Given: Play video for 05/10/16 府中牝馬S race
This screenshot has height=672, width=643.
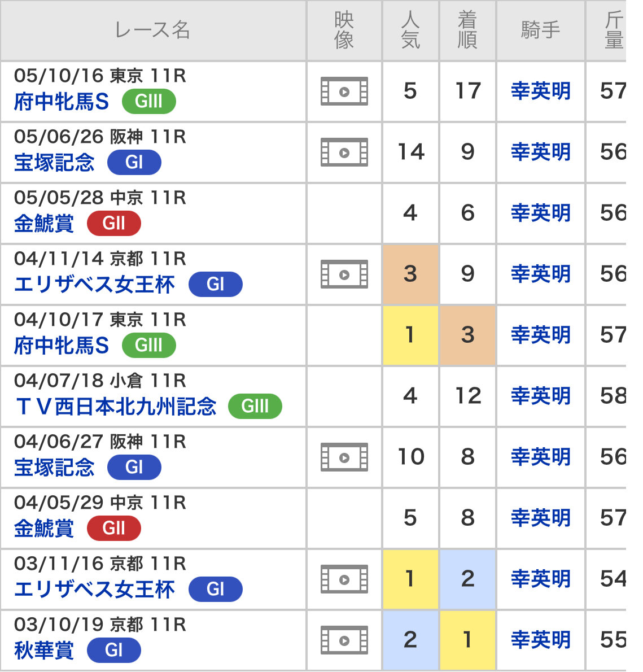Looking at the screenshot, I should [x=344, y=91].
